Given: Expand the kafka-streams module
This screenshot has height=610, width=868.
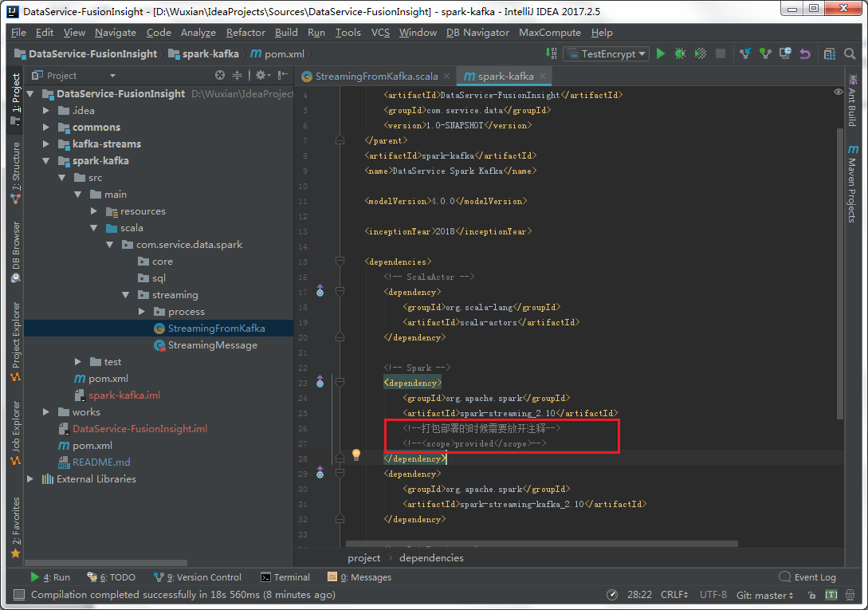Looking at the screenshot, I should pos(46,144).
